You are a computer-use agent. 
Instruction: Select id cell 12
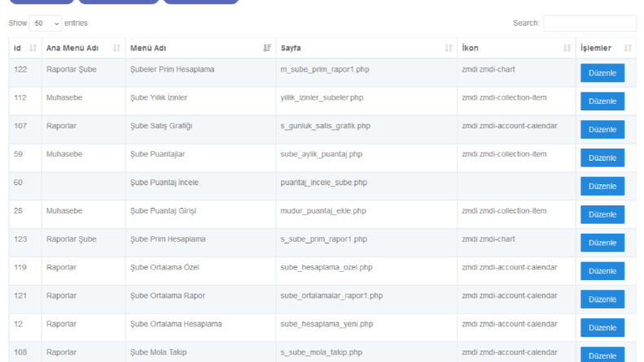tap(18, 324)
